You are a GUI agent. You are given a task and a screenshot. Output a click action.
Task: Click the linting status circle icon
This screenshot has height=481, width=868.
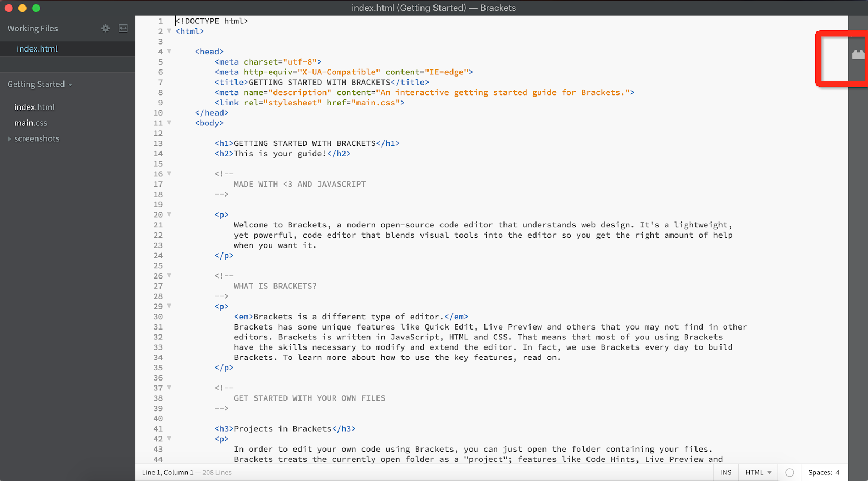(790, 472)
